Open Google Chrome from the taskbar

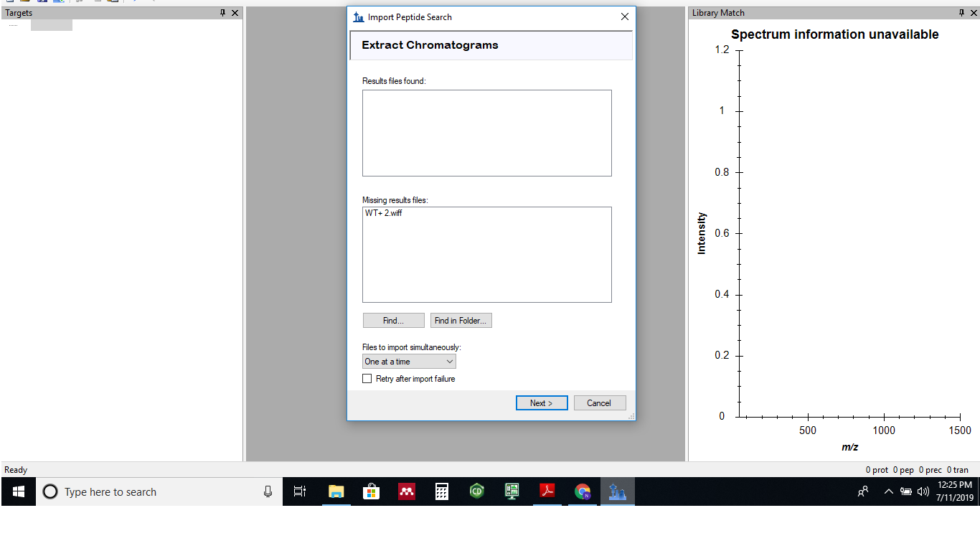click(x=583, y=491)
